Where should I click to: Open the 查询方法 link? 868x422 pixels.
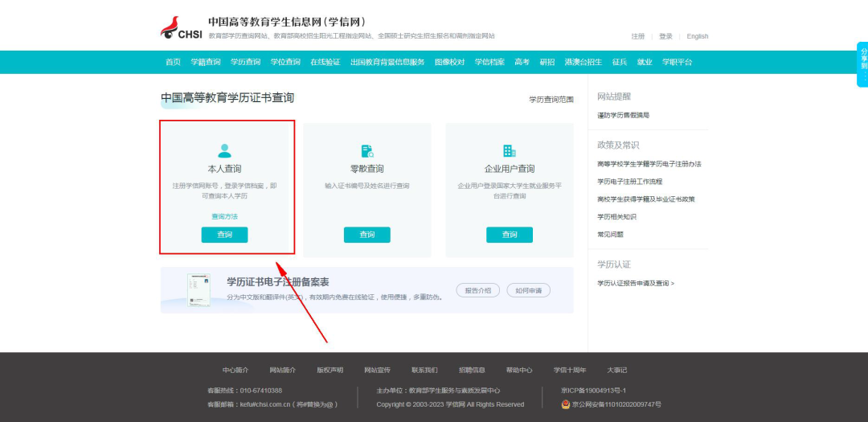(x=224, y=216)
